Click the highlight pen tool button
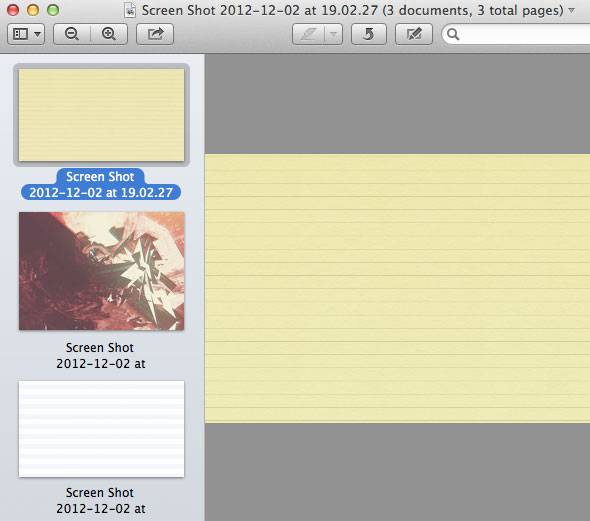This screenshot has height=521, width=590. click(x=309, y=34)
